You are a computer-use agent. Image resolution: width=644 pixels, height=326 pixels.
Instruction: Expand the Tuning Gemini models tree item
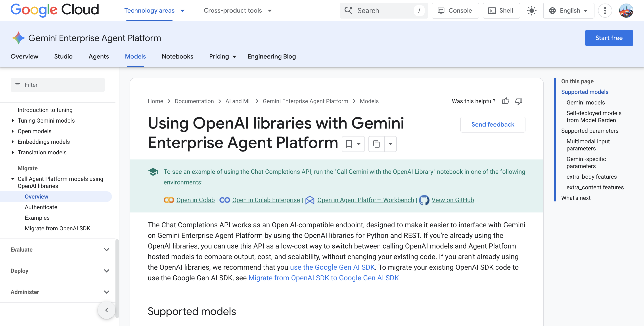(13, 121)
